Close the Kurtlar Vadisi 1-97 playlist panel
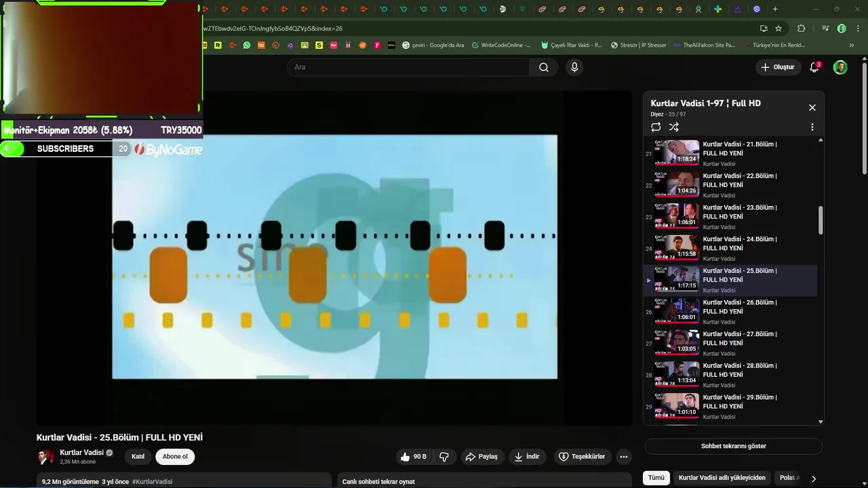 click(812, 107)
